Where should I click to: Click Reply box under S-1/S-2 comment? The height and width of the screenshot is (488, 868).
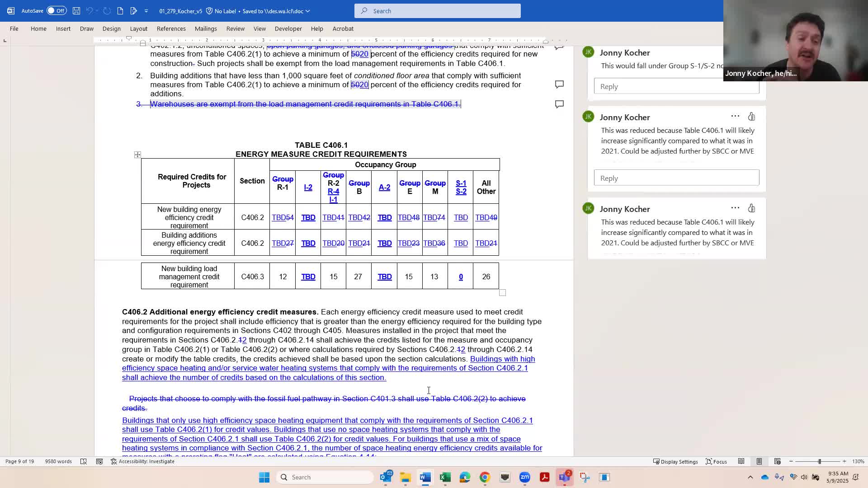pyautogui.click(x=676, y=86)
